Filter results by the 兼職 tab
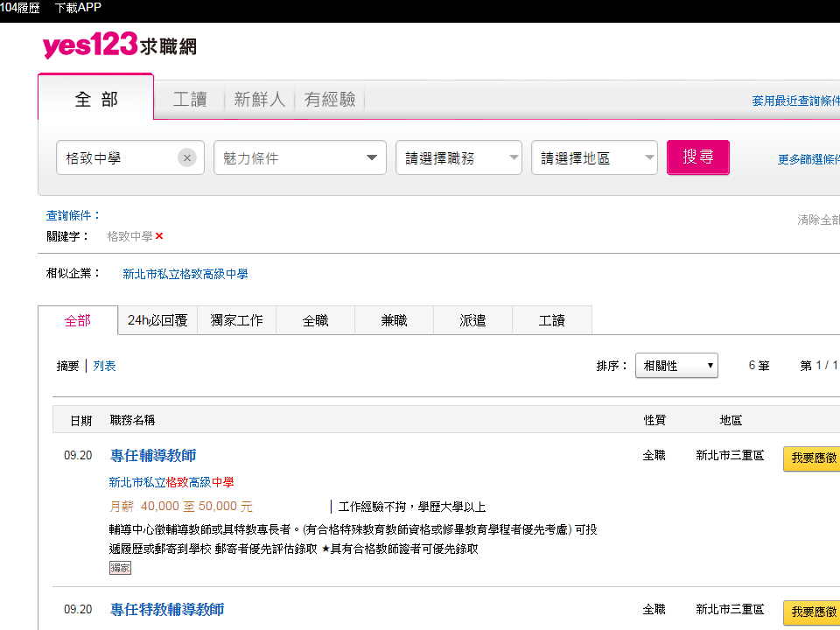The width and height of the screenshot is (840, 630). [394, 320]
